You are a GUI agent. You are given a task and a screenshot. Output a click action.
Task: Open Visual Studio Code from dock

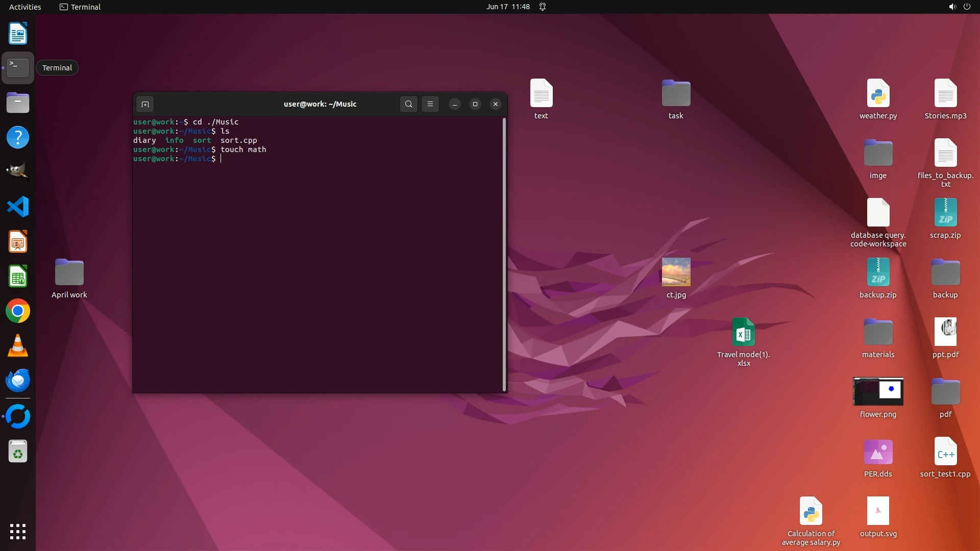click(x=18, y=207)
